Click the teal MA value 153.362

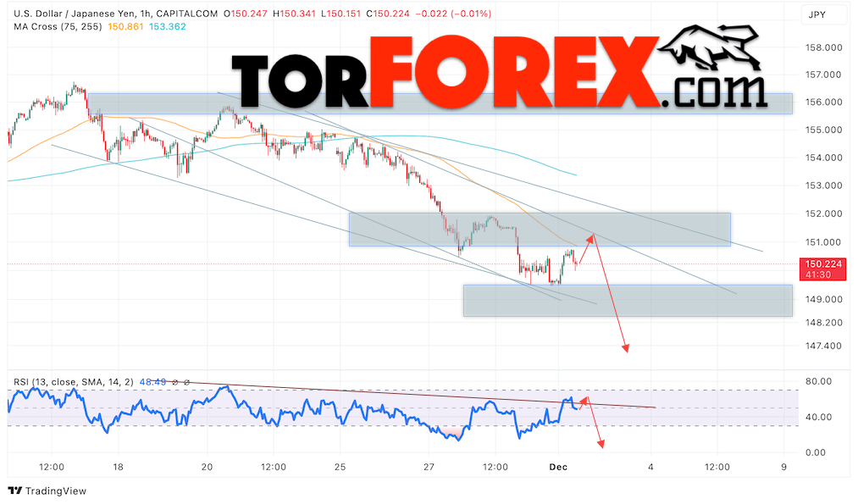click(x=168, y=26)
